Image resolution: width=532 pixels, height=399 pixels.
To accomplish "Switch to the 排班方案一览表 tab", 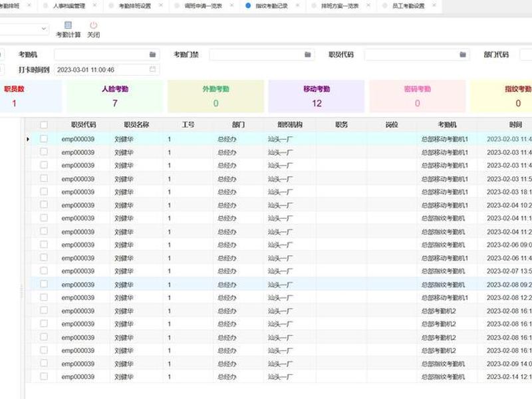I will (340, 6).
